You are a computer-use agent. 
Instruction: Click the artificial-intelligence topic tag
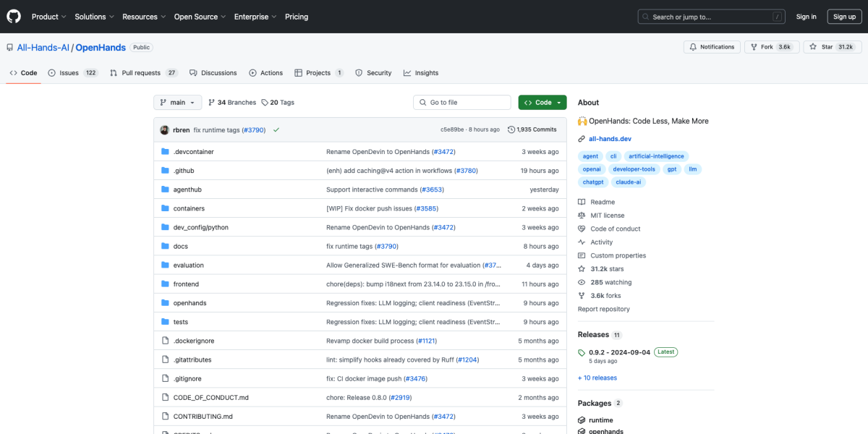pos(655,156)
